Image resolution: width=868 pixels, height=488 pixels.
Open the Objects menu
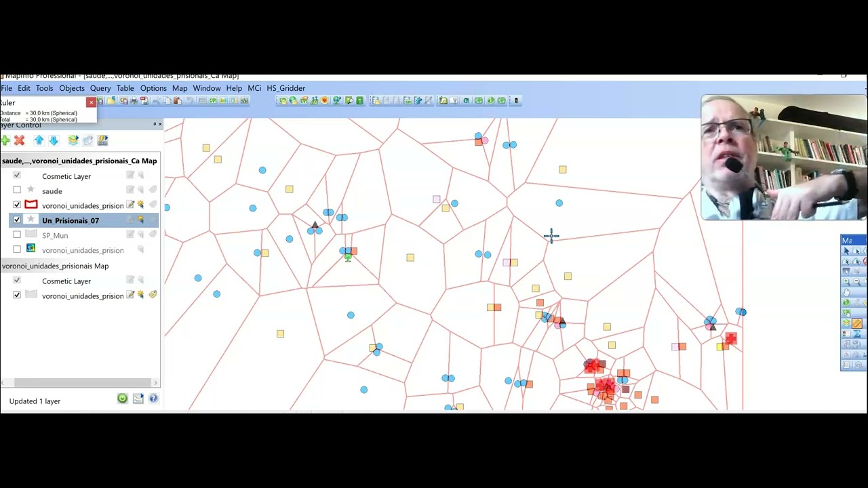72,88
